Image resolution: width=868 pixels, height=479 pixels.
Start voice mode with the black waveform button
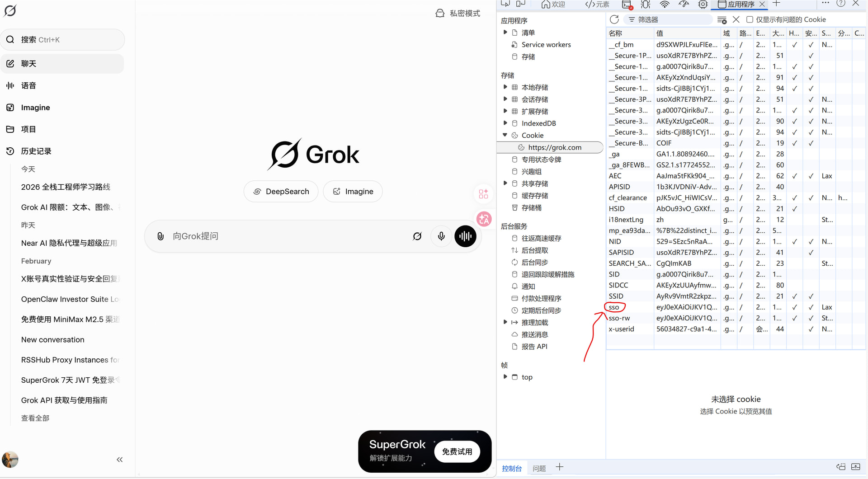pos(466,236)
